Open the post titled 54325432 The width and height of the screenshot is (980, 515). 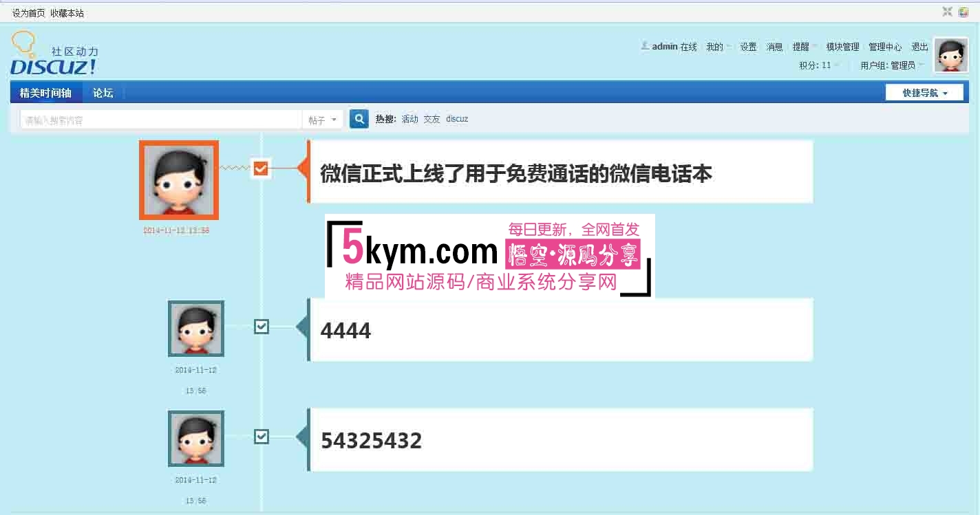[372, 441]
